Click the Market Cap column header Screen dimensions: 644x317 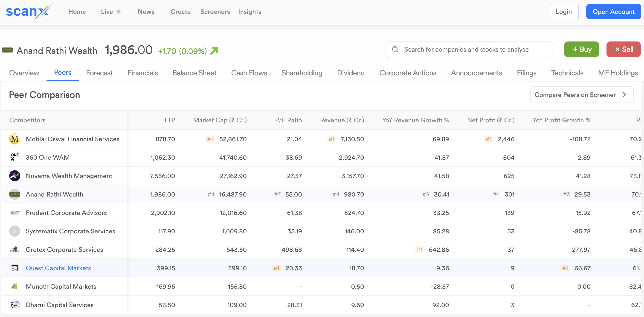tap(220, 120)
